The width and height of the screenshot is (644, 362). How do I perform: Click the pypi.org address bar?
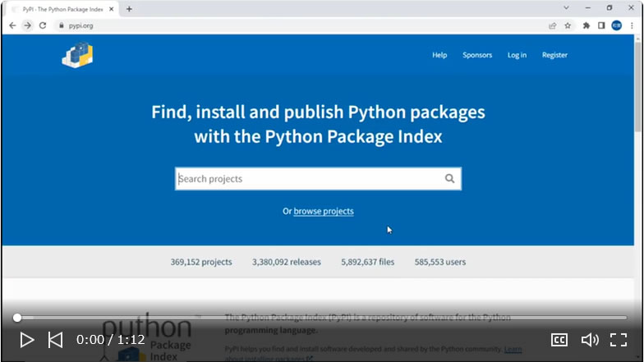(300, 25)
